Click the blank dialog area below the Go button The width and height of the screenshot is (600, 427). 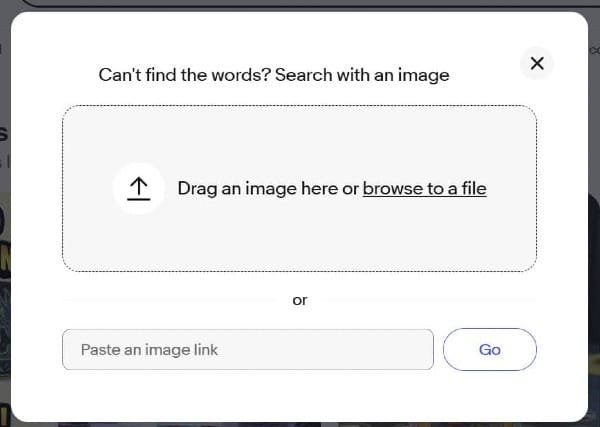pos(490,395)
